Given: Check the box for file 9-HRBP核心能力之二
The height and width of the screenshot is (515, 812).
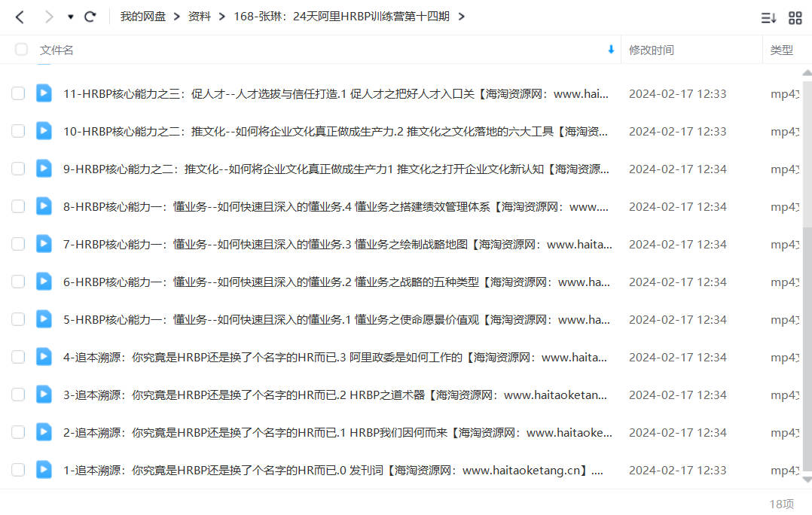Looking at the screenshot, I should coord(18,169).
